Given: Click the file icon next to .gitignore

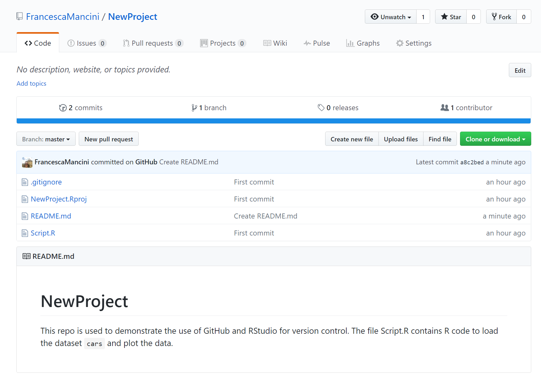Looking at the screenshot, I should click(25, 182).
